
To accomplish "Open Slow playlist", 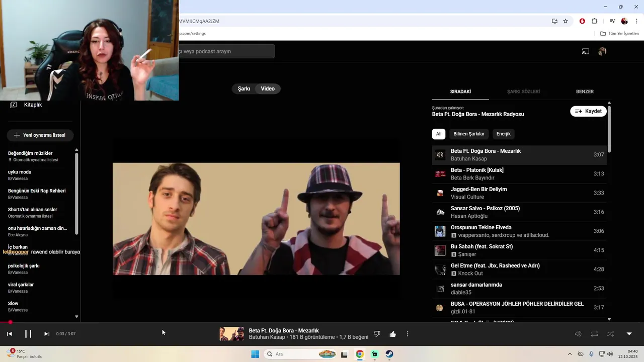I will point(39,306).
